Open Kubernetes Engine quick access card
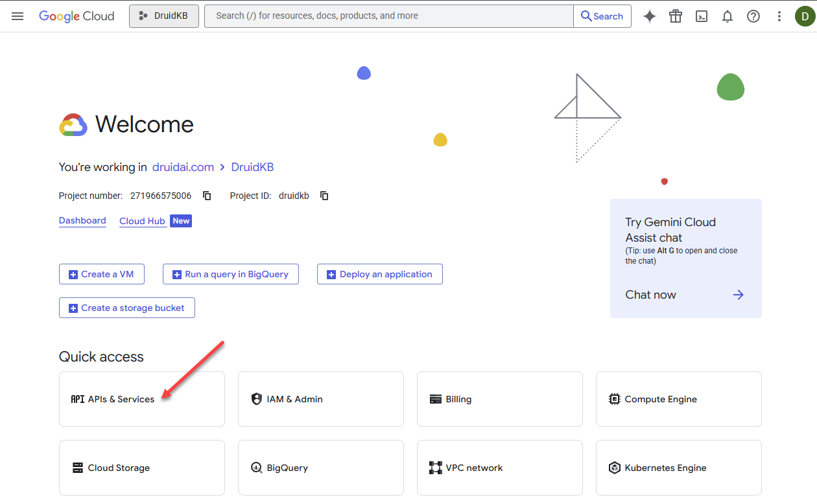The image size is (817, 504). click(x=679, y=468)
